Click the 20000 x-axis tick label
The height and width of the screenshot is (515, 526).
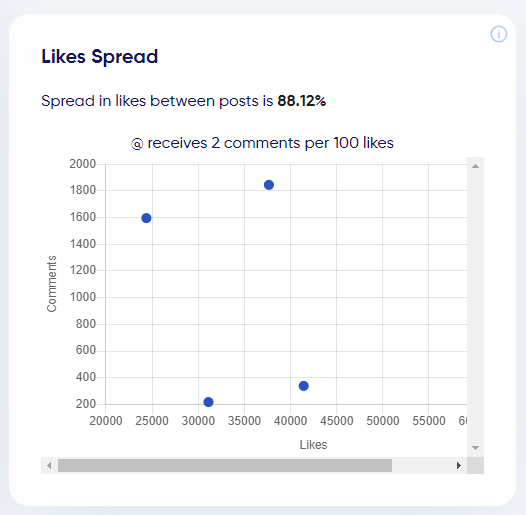click(106, 421)
